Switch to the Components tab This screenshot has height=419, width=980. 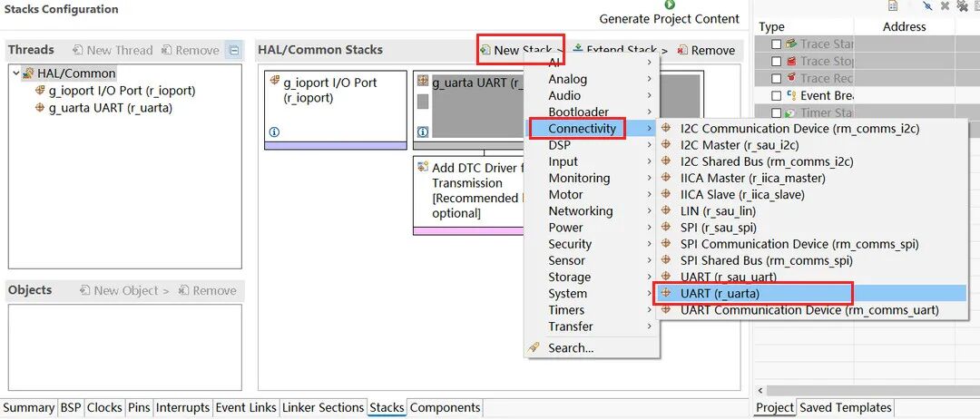(445, 408)
